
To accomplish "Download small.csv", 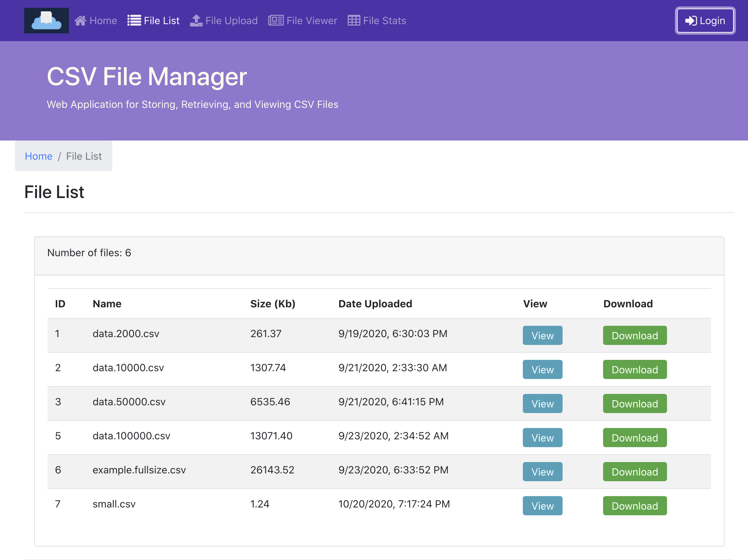I will click(x=634, y=506).
